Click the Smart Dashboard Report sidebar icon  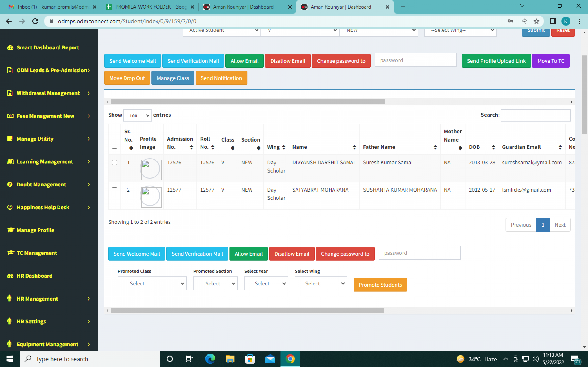click(10, 48)
